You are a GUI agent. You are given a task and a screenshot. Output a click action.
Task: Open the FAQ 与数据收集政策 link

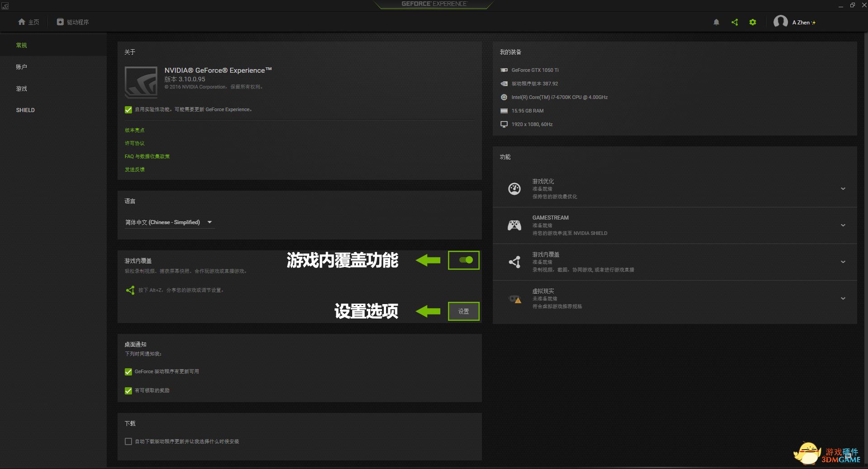pos(147,156)
